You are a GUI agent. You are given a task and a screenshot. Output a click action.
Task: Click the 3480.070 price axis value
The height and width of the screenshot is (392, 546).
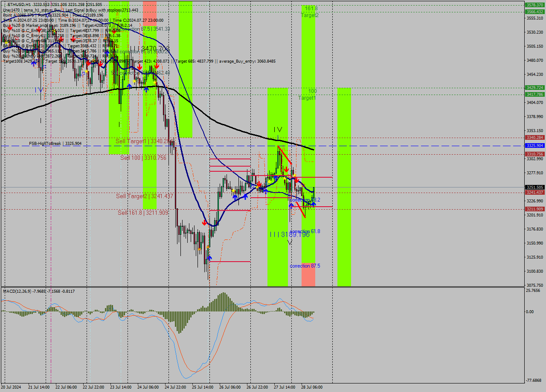[x=534, y=60]
